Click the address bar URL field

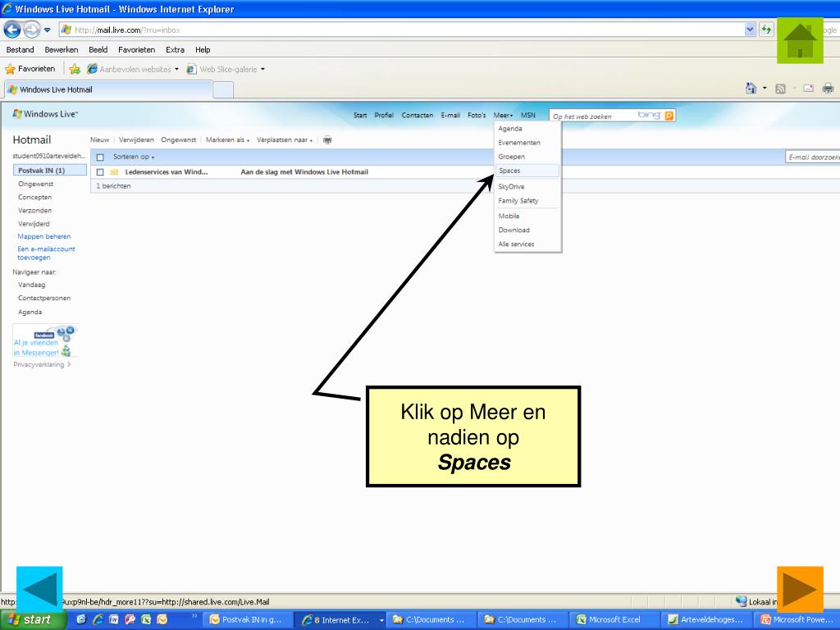coord(402,30)
